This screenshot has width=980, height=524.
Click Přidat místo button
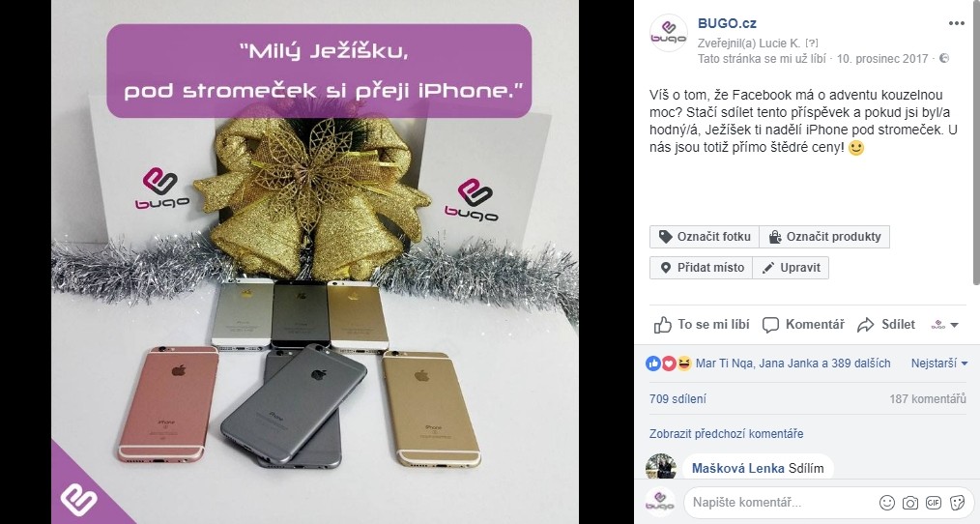702,268
